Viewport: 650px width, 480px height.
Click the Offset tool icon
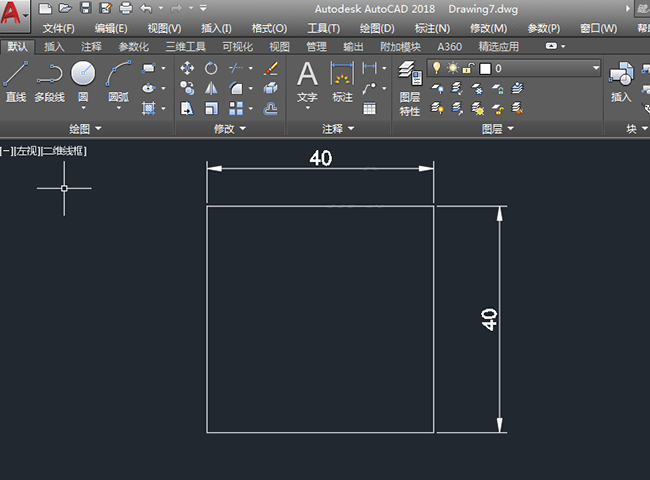(x=270, y=109)
